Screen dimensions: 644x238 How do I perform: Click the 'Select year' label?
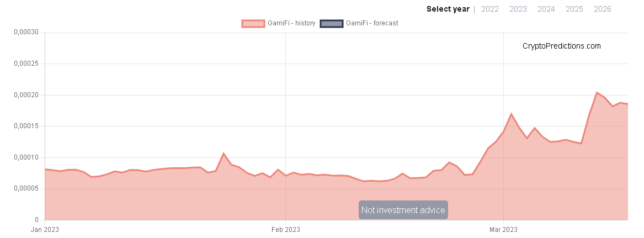pyautogui.click(x=448, y=9)
